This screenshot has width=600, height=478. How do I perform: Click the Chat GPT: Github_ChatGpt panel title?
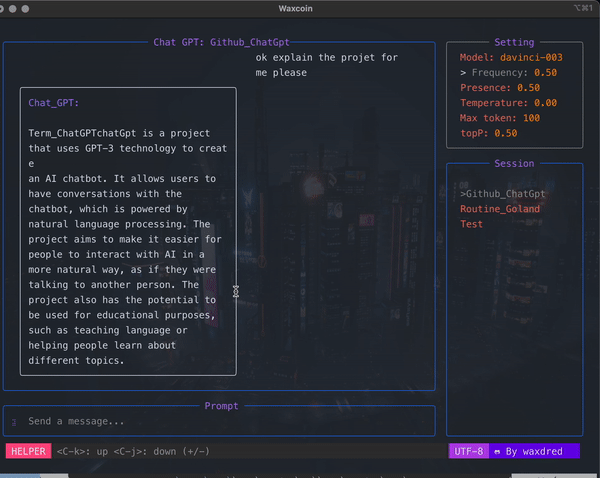coord(221,42)
